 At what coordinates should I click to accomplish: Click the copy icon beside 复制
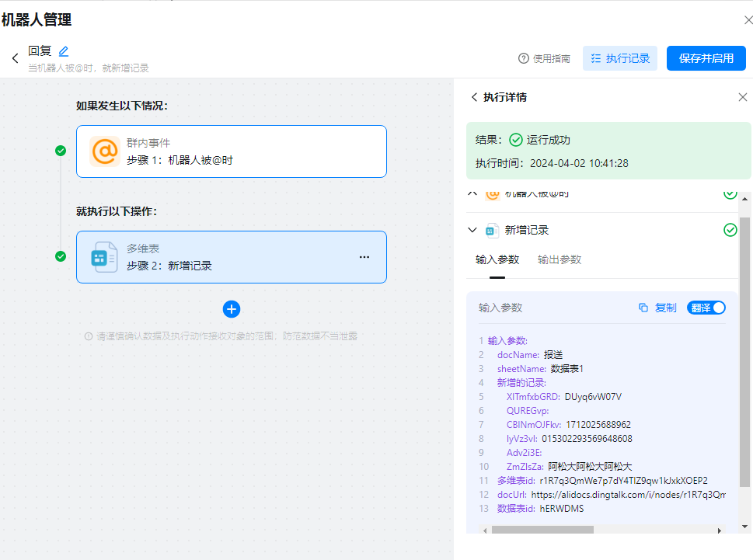[643, 308]
